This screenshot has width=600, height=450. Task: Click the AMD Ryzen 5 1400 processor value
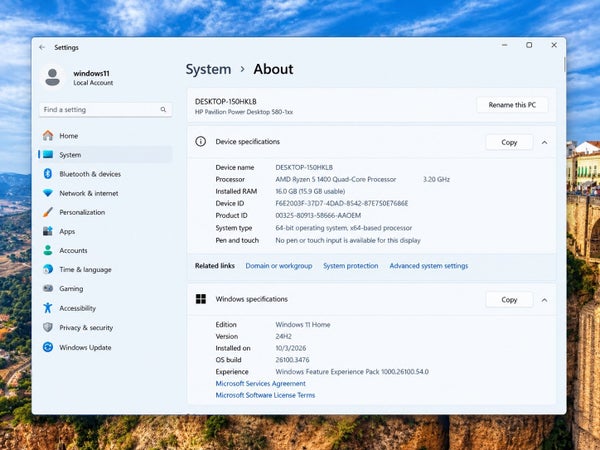click(336, 179)
